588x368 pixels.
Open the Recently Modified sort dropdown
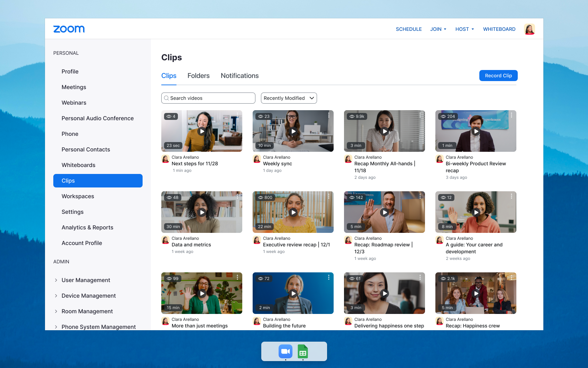(x=289, y=98)
